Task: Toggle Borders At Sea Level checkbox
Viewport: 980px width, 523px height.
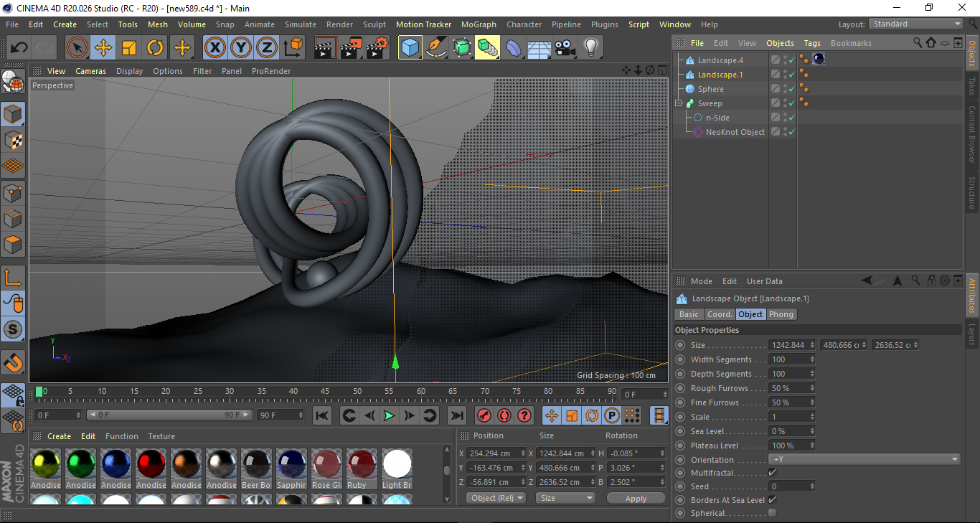Action: 772,499
